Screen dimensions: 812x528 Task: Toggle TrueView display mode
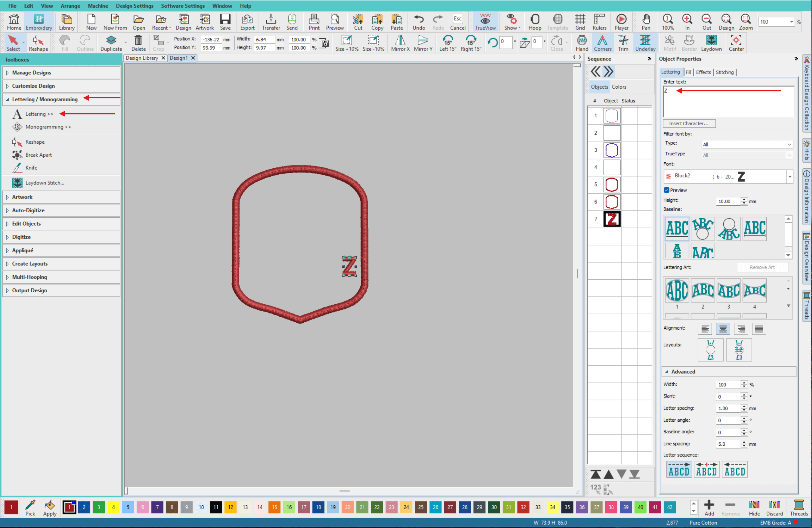[485, 22]
